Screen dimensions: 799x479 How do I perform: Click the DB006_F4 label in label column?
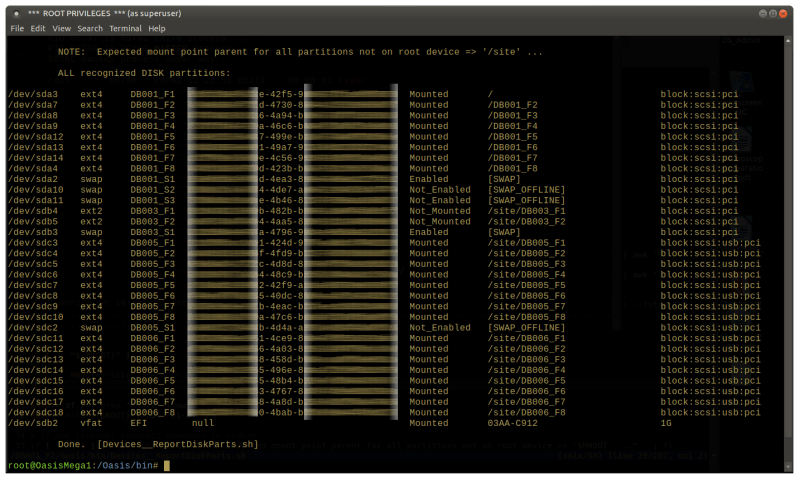click(x=152, y=370)
